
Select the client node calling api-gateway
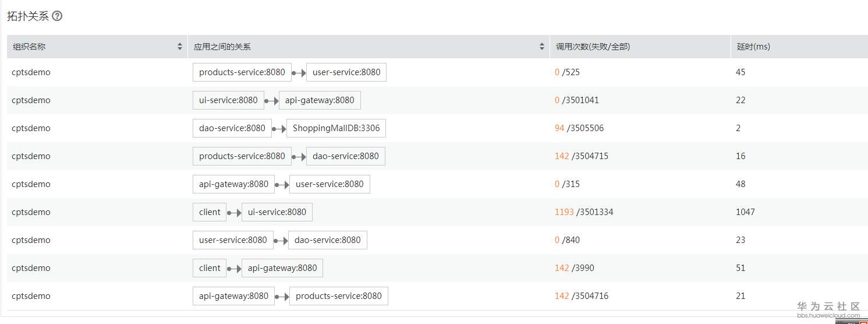210,268
